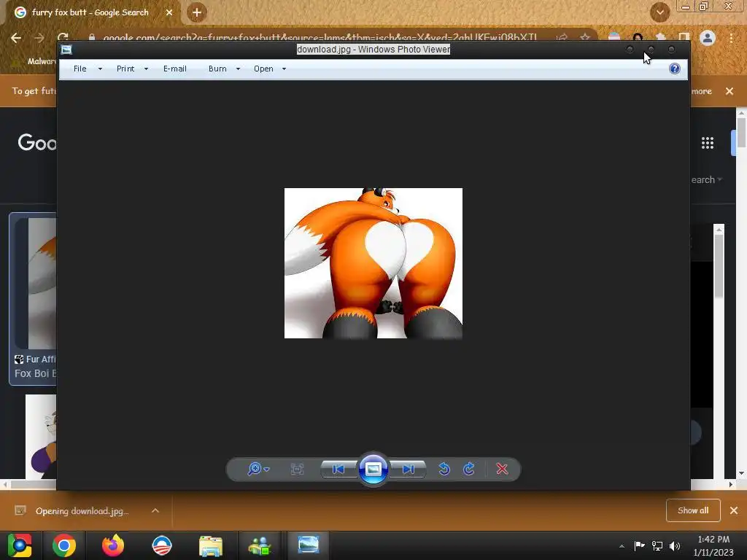
Task: Click Show all downloads button
Action: coord(693,510)
